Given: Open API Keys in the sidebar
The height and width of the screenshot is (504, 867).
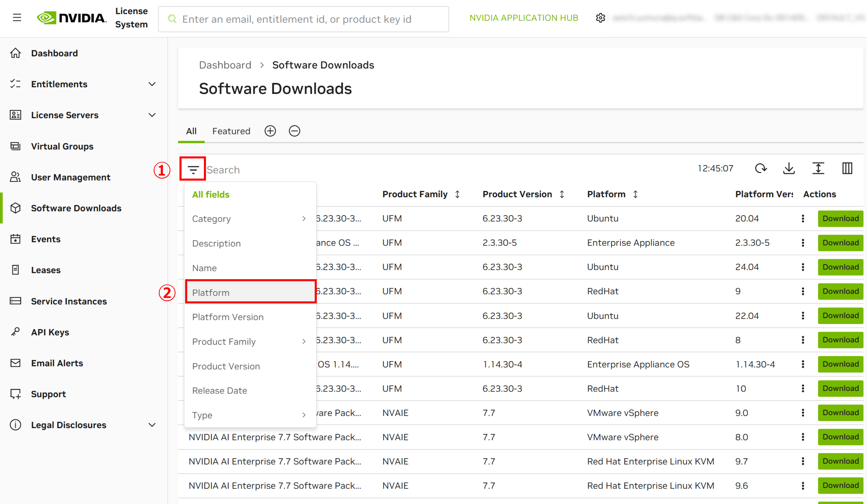Looking at the screenshot, I should pyautogui.click(x=50, y=332).
